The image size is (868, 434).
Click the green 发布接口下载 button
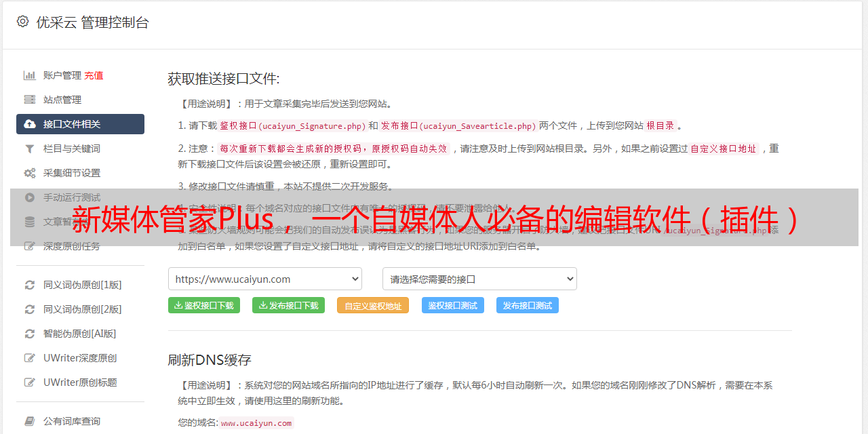tap(288, 305)
